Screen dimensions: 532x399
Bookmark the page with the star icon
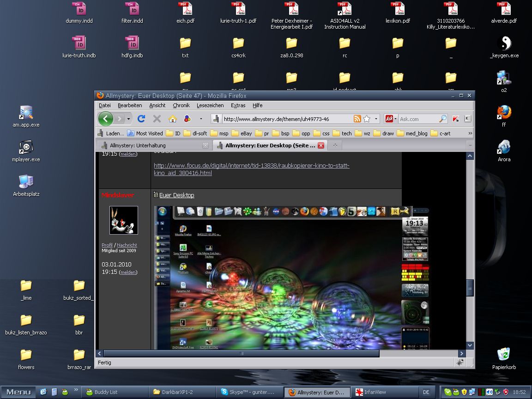[x=367, y=119]
